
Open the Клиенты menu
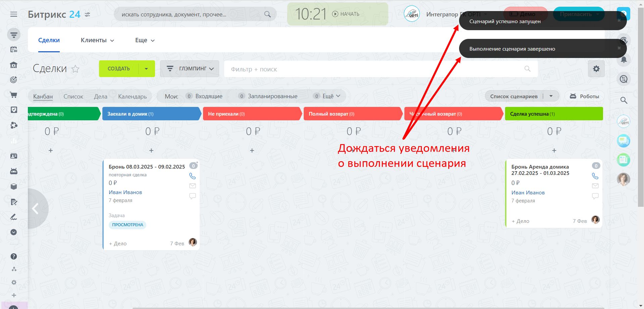tap(97, 40)
